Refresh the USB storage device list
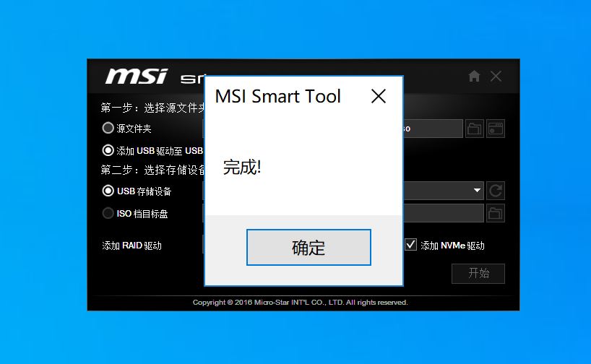591x364 pixels. coord(496,191)
